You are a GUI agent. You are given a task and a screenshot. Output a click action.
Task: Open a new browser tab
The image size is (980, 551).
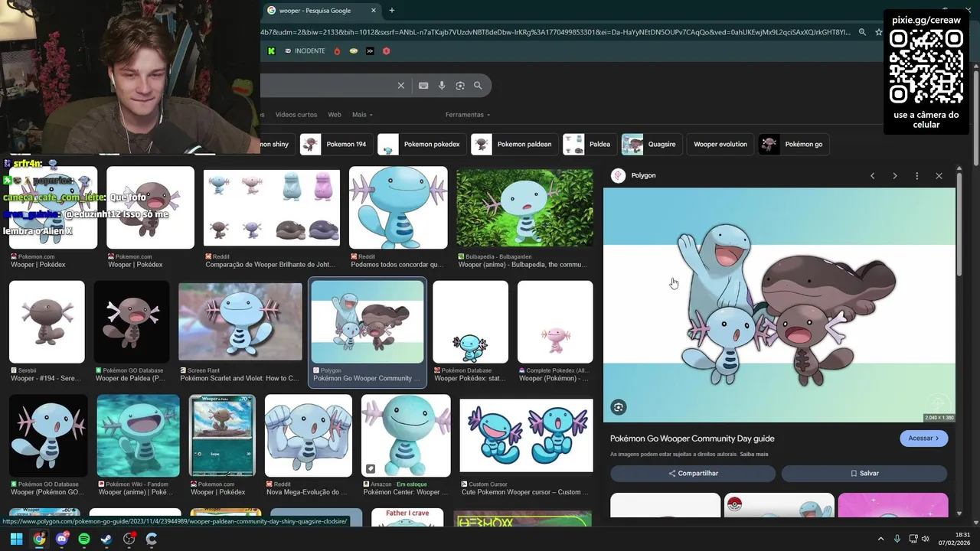[392, 11]
